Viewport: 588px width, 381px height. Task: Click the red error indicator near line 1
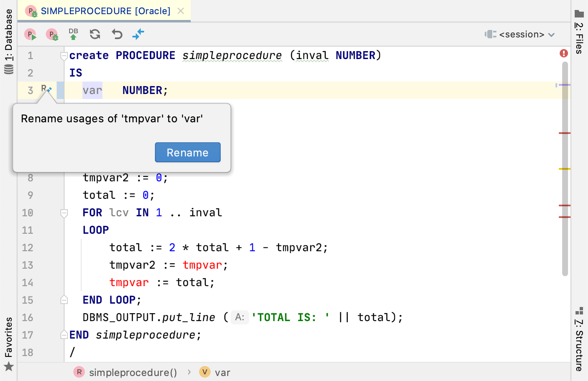pyautogui.click(x=563, y=53)
